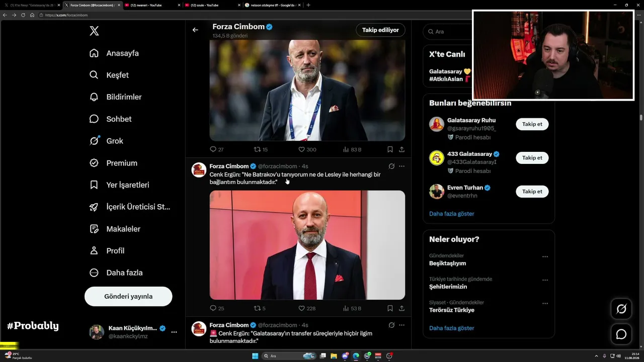Open options for Terörsüz Türkiye trend
Viewport: 644px width, 362px height.
tap(545, 304)
